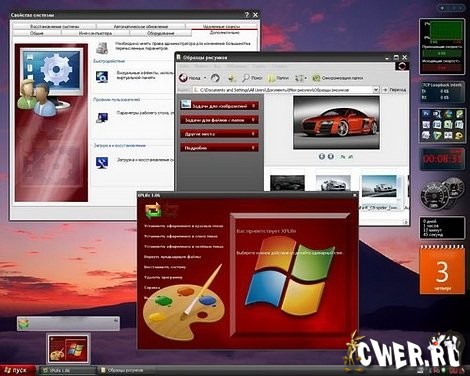Viewport: 470px width, 376px height.
Task: Click the up-one-level folder icon in toolbar
Action: tap(232, 78)
